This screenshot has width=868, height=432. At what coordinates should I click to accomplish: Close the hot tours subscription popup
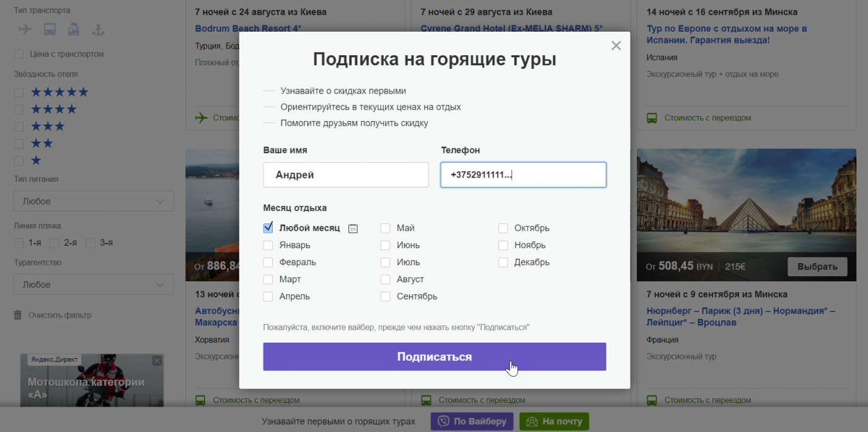[x=616, y=45]
